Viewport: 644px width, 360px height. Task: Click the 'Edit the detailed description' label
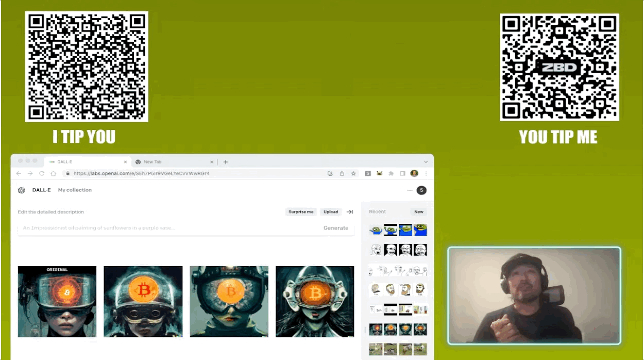tap(51, 212)
